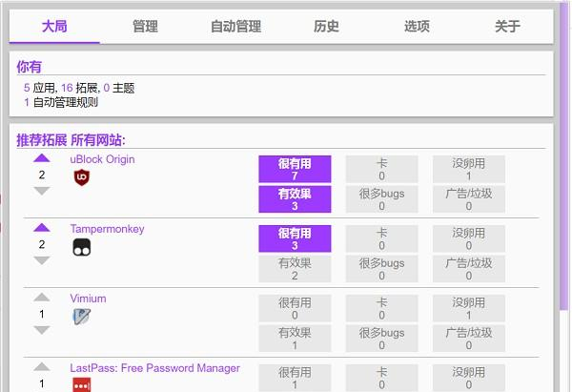
Task: Upvote Vimium with the up arrow
Action: click(x=42, y=298)
